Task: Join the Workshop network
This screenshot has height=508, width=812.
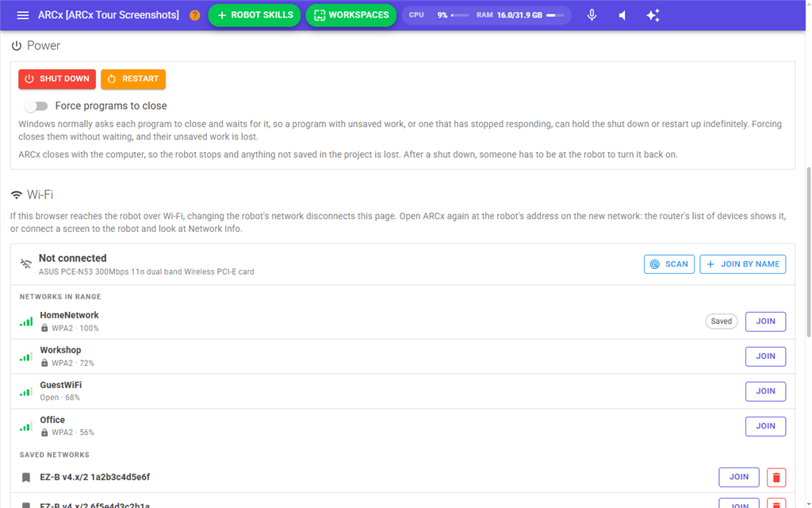Action: (x=765, y=356)
